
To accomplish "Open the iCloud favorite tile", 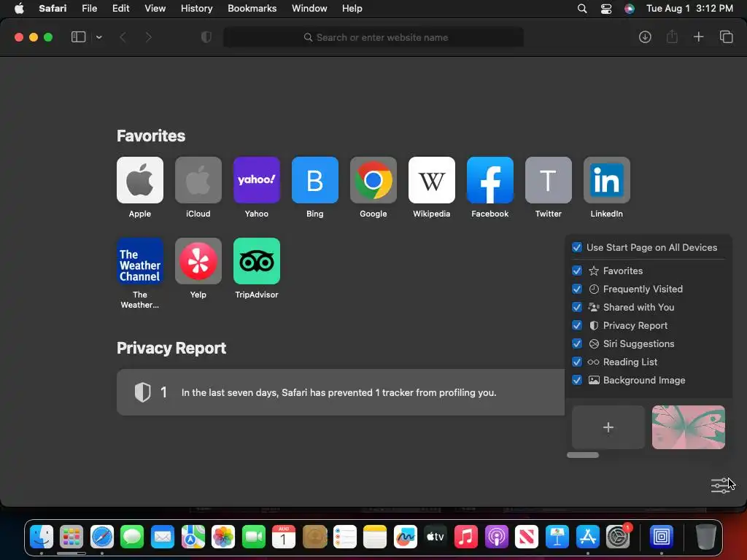I will (x=198, y=180).
